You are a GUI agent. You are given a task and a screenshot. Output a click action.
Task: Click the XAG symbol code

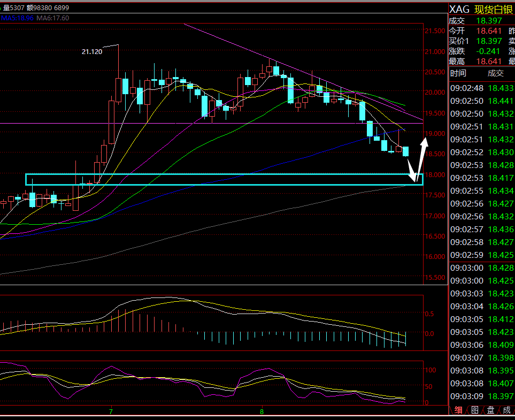[x=460, y=9]
